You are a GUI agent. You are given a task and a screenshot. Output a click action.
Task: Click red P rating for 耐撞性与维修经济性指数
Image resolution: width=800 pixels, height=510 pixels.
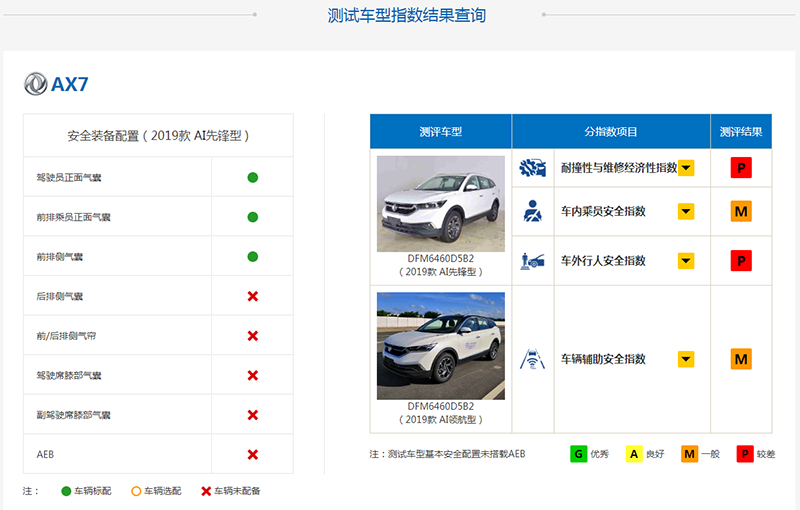point(741,168)
